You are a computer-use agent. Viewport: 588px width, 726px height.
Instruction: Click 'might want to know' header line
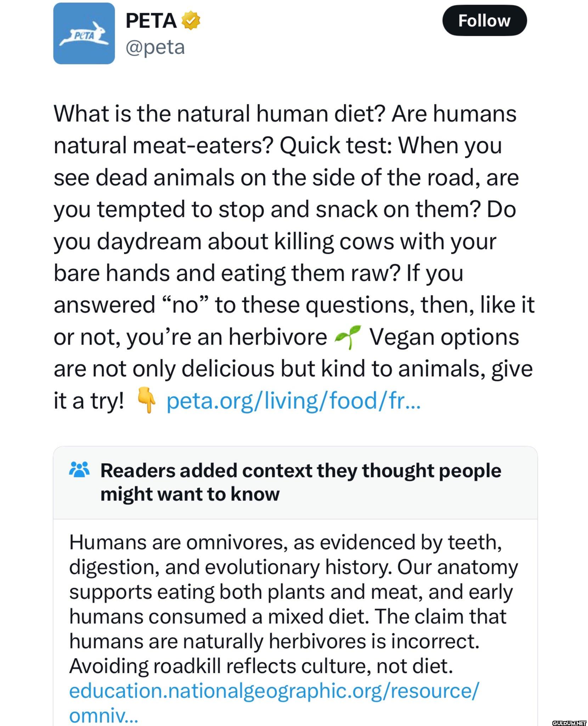click(190, 494)
